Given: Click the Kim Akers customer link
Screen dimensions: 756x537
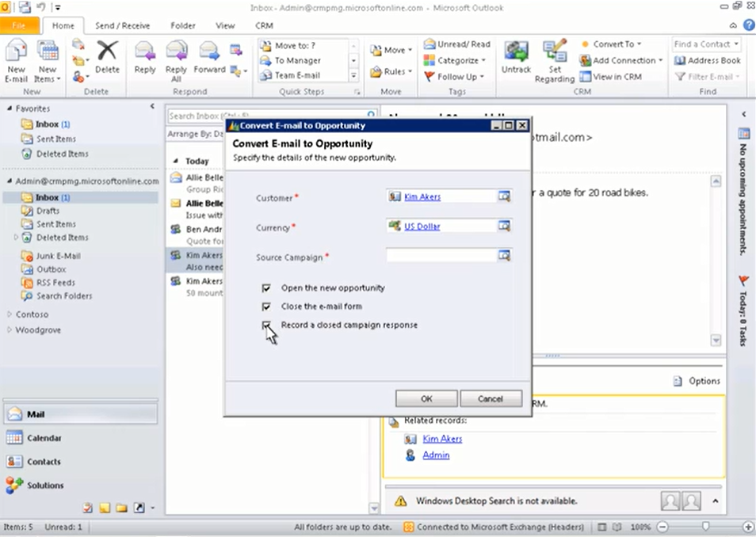Looking at the screenshot, I should (422, 196).
